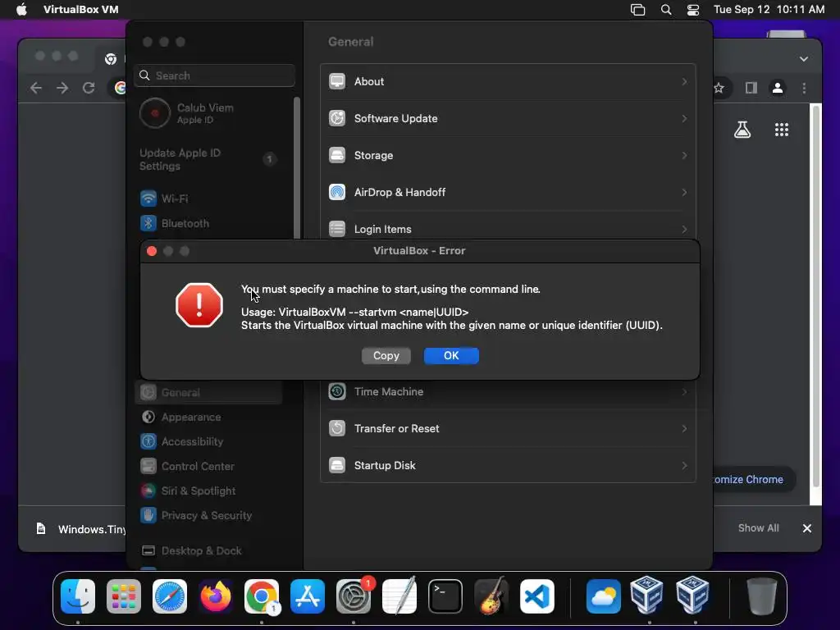Expand the Transfer or Reset chevron
This screenshot has height=630, width=840.
click(x=684, y=428)
